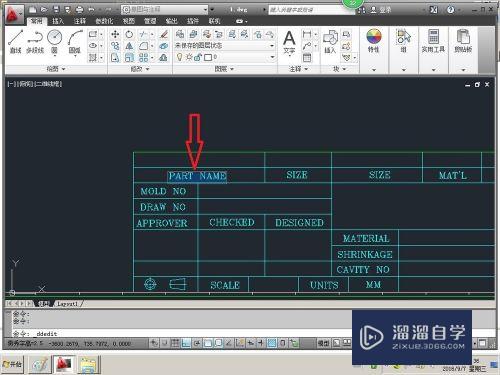
Task: Select the Hatch tool icon
Action: pyautogui.click(x=93, y=58)
